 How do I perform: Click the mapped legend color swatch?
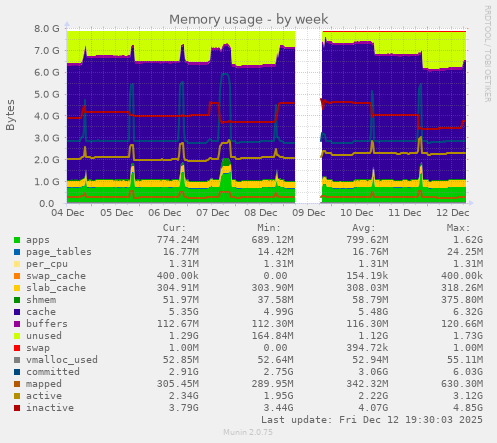tap(17, 384)
